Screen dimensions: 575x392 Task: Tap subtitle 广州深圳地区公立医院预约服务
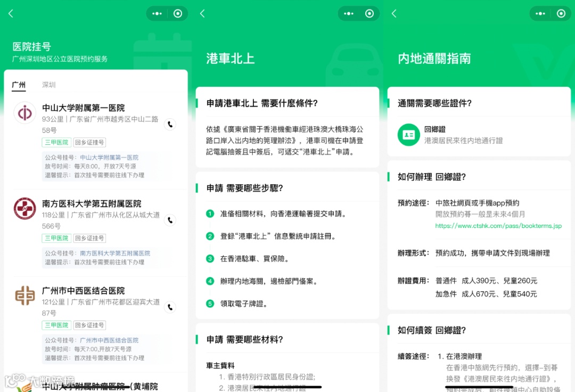coord(60,59)
